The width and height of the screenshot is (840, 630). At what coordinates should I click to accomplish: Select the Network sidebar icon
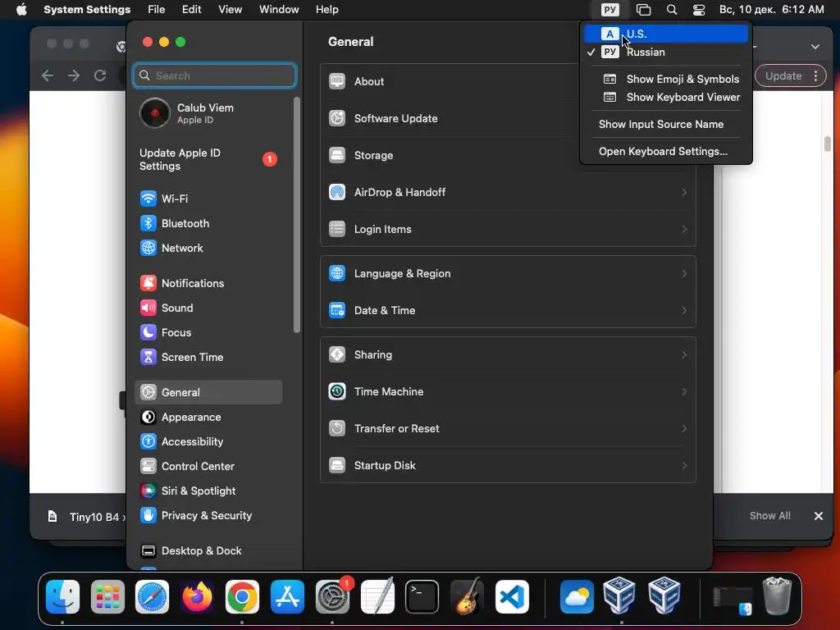(x=148, y=248)
